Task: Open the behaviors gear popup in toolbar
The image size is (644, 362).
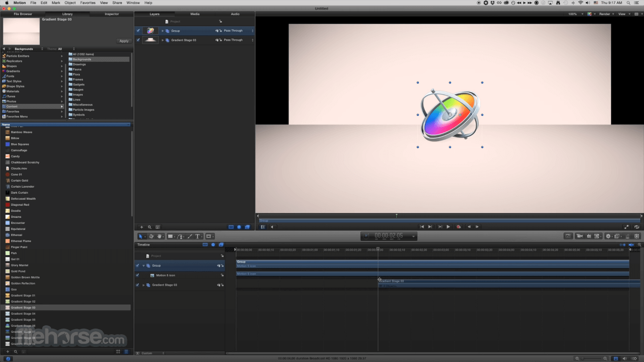Action: click(608, 236)
